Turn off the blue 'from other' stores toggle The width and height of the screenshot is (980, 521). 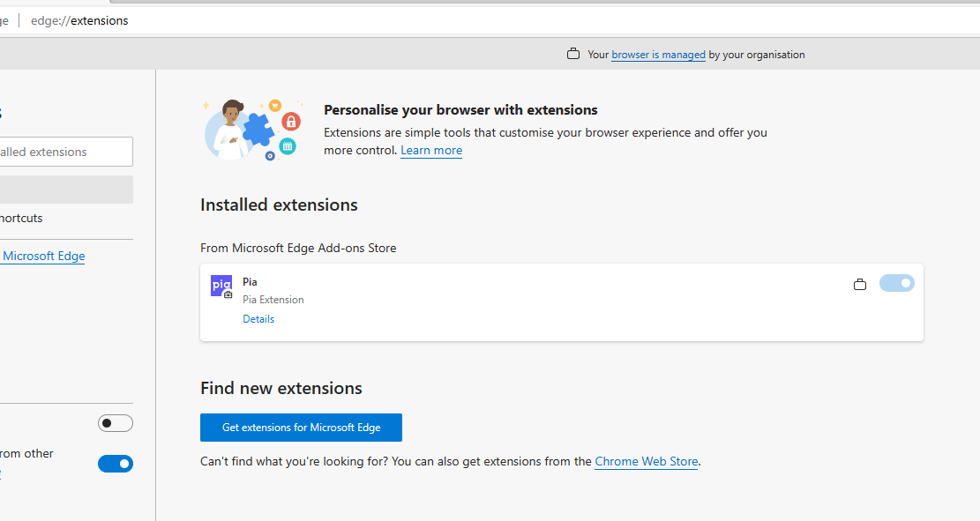116,464
